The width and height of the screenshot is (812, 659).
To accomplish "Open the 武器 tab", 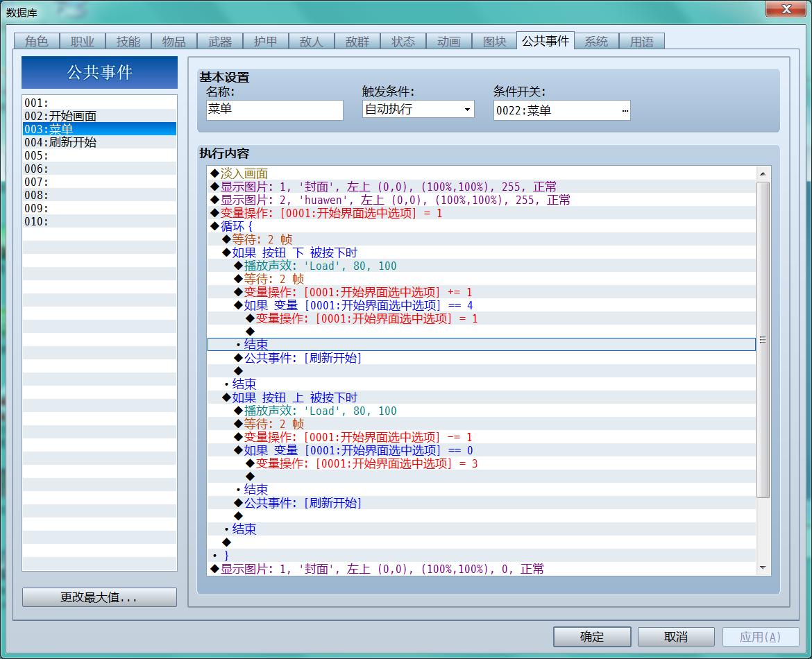I will [x=220, y=42].
